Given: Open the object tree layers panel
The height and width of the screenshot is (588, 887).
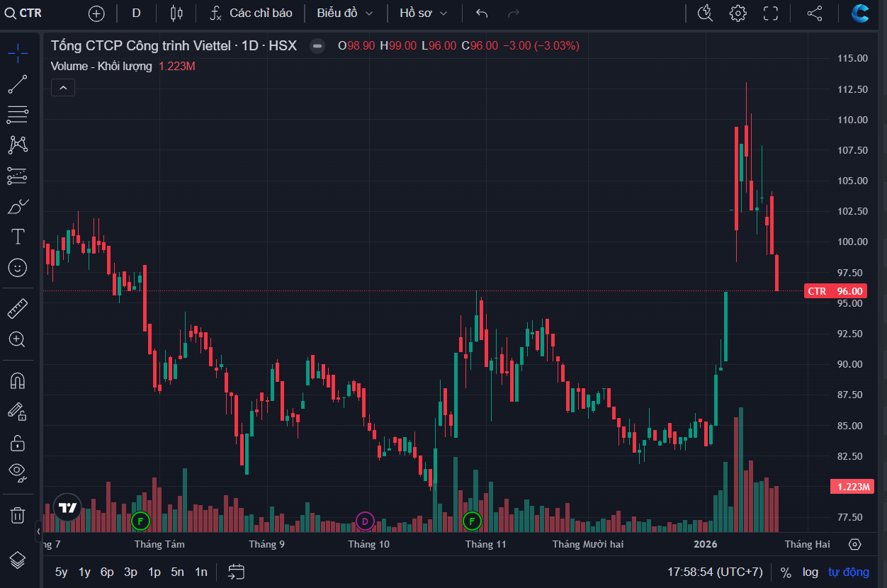Looking at the screenshot, I should pyautogui.click(x=18, y=560).
